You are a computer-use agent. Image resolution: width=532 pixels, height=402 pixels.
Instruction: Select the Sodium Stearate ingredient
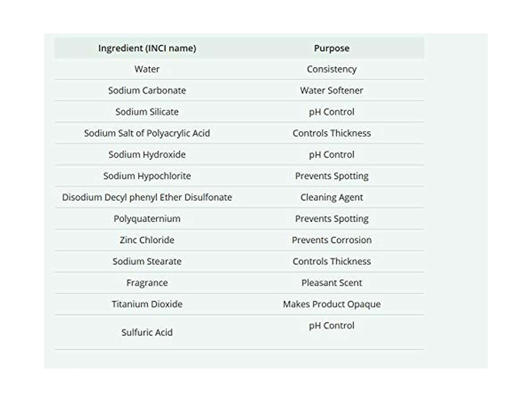(147, 262)
